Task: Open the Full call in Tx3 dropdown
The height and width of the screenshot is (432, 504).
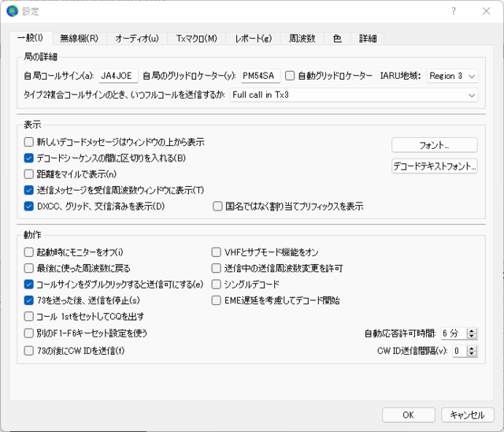Action: (354, 95)
